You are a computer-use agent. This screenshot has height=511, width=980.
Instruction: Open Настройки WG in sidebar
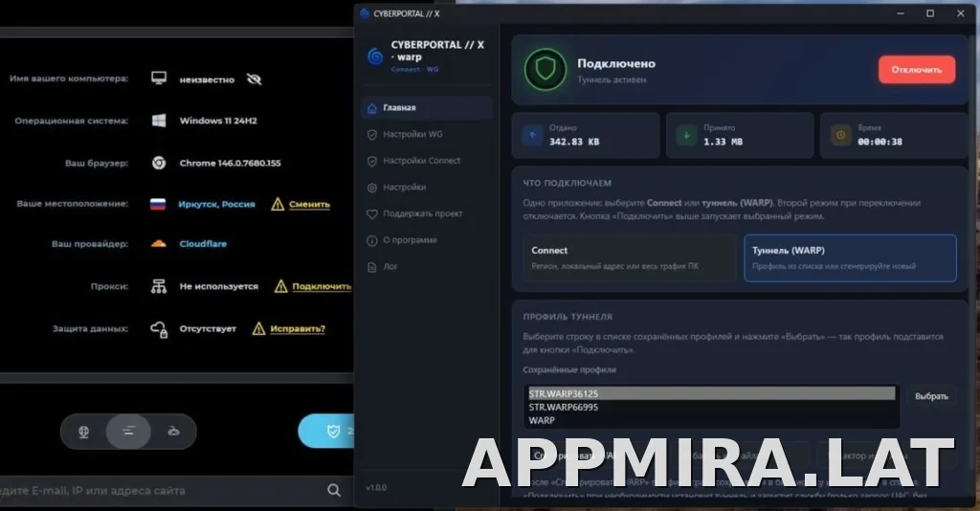point(427,134)
